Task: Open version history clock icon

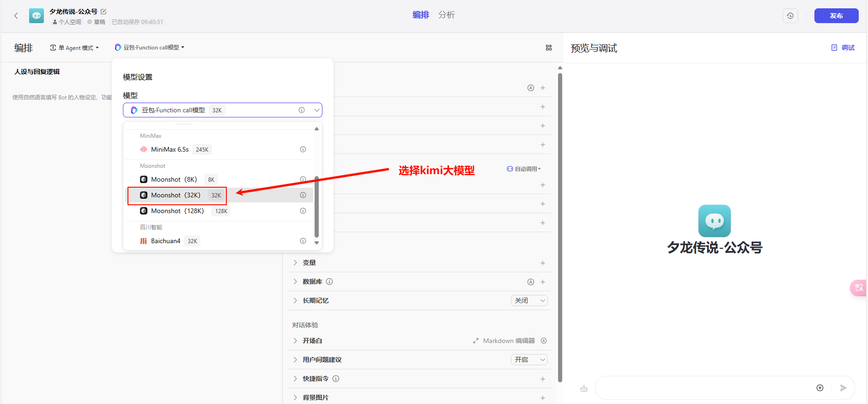Action: [790, 16]
